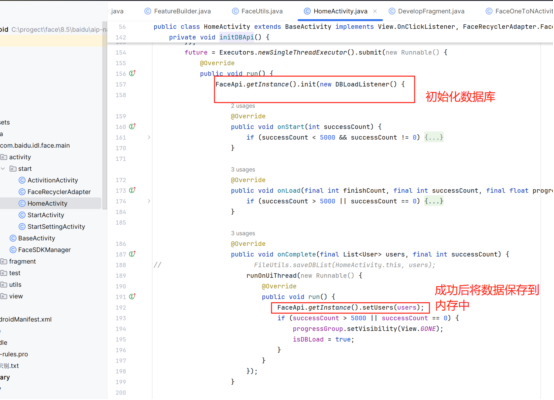This screenshot has width=554, height=400.
Task: Click FaceUtils.java tab class icon
Action: click(x=235, y=11)
